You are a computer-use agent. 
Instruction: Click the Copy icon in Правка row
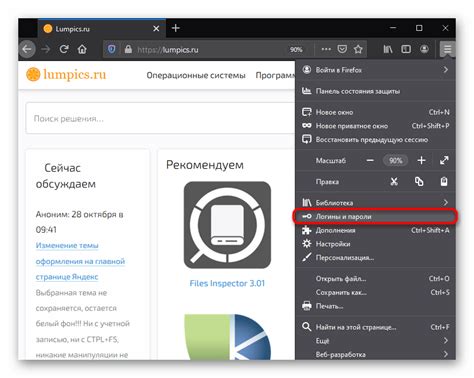tap(419, 181)
